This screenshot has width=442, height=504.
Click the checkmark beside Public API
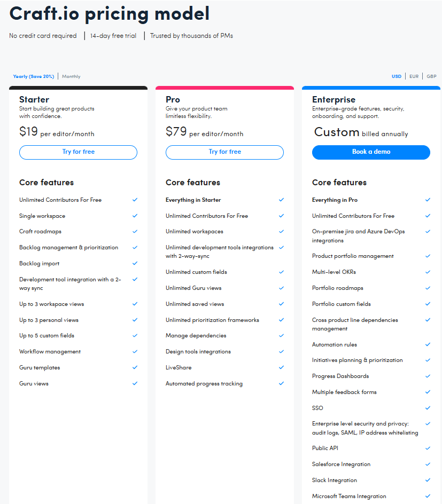428,448
